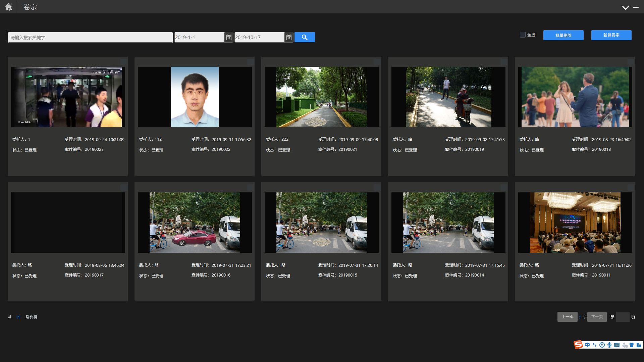Open subway surveillance thumbnail of case 20190023
This screenshot has width=644, height=362.
click(68, 97)
